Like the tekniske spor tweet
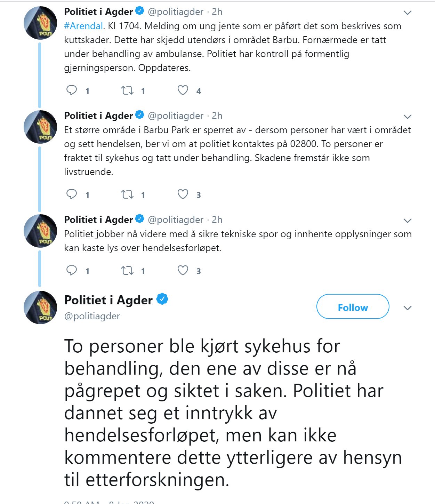Screen dimensions: 435x504 click(183, 271)
